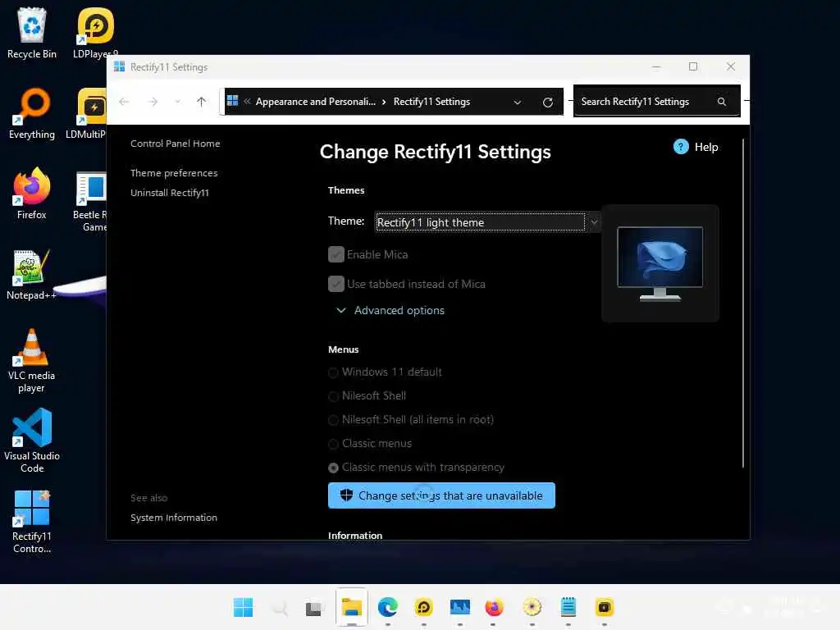Click the search magnifier icon in the search box

coord(722,102)
